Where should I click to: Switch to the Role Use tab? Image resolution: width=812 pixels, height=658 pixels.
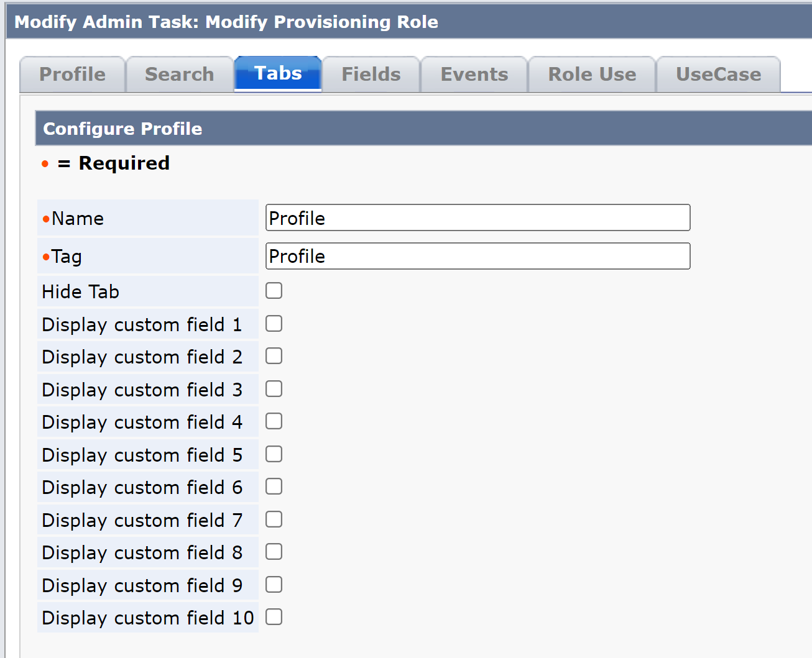[592, 75]
